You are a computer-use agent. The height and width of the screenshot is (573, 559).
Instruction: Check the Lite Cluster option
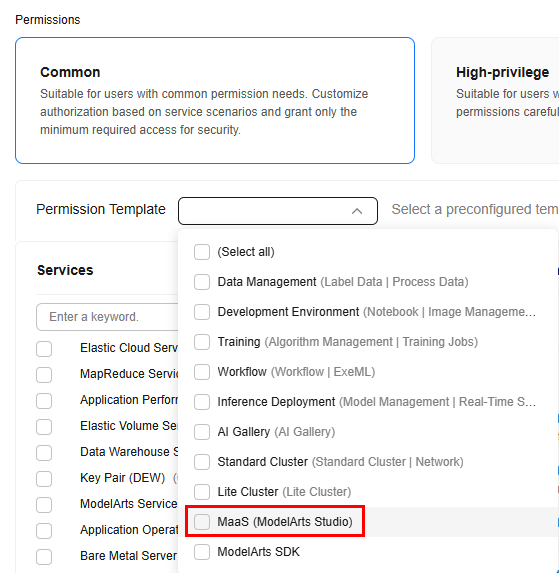(202, 492)
